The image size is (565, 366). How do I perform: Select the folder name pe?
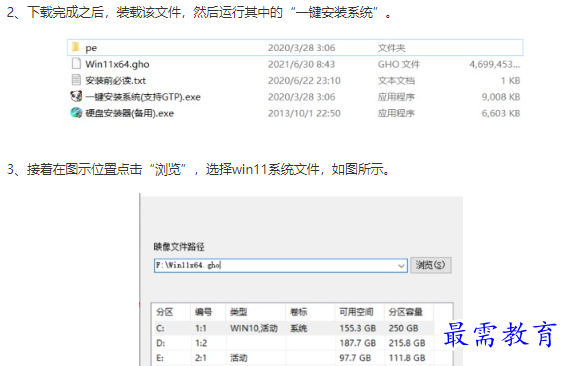[x=91, y=48]
